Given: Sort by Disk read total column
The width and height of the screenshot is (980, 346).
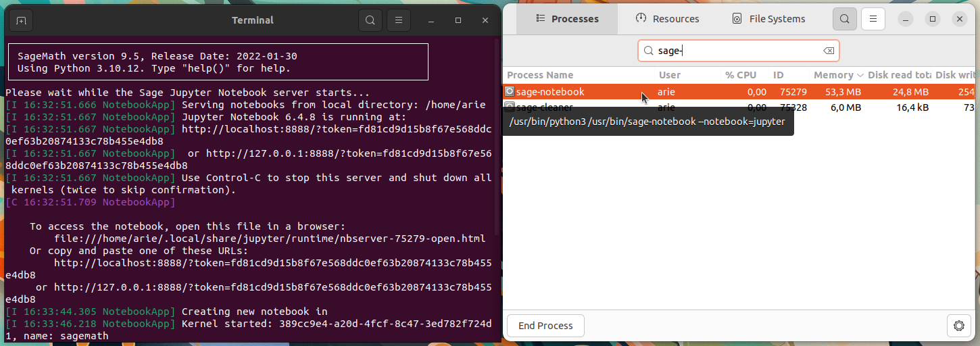Looking at the screenshot, I should click(x=900, y=75).
